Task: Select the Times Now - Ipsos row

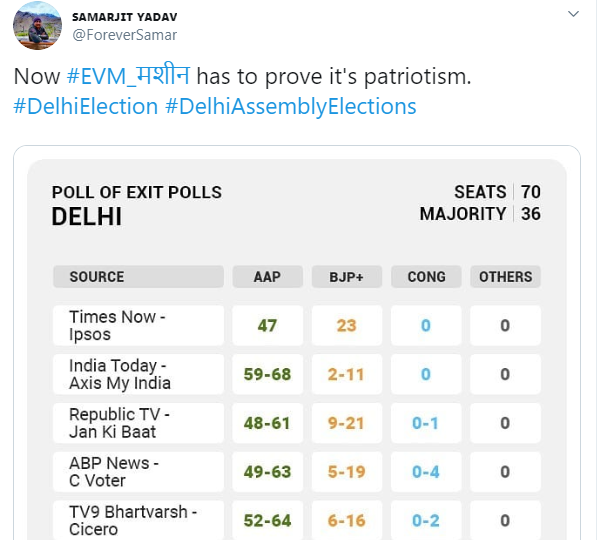Action: tap(297, 325)
